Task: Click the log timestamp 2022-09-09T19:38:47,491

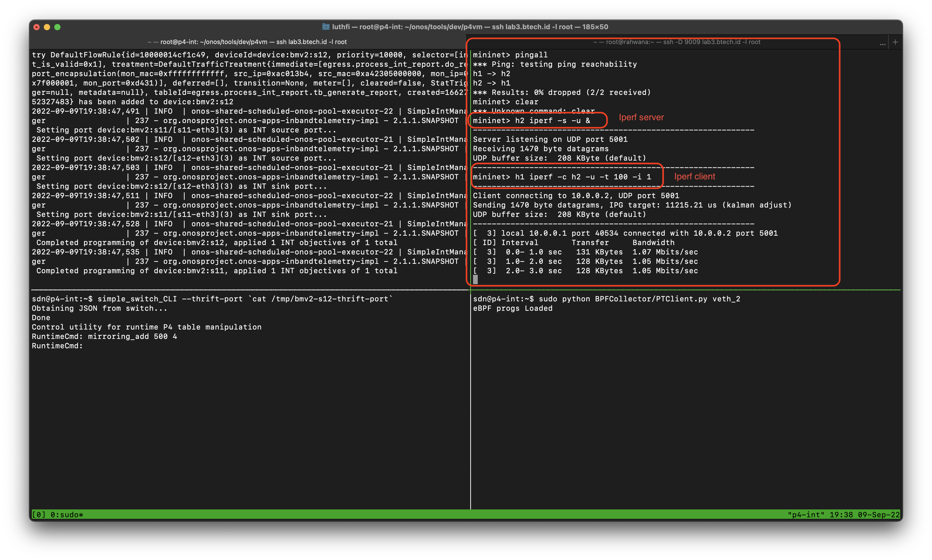Action: coord(86,111)
